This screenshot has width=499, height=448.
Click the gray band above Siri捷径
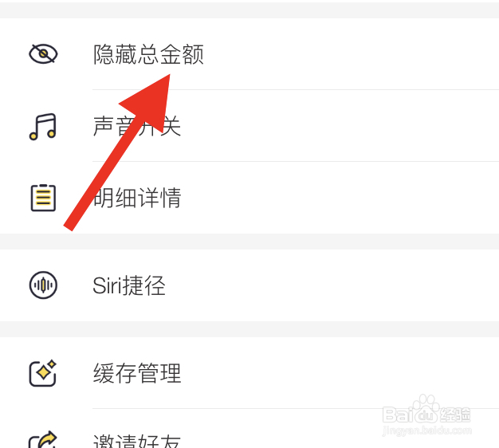click(x=249, y=242)
